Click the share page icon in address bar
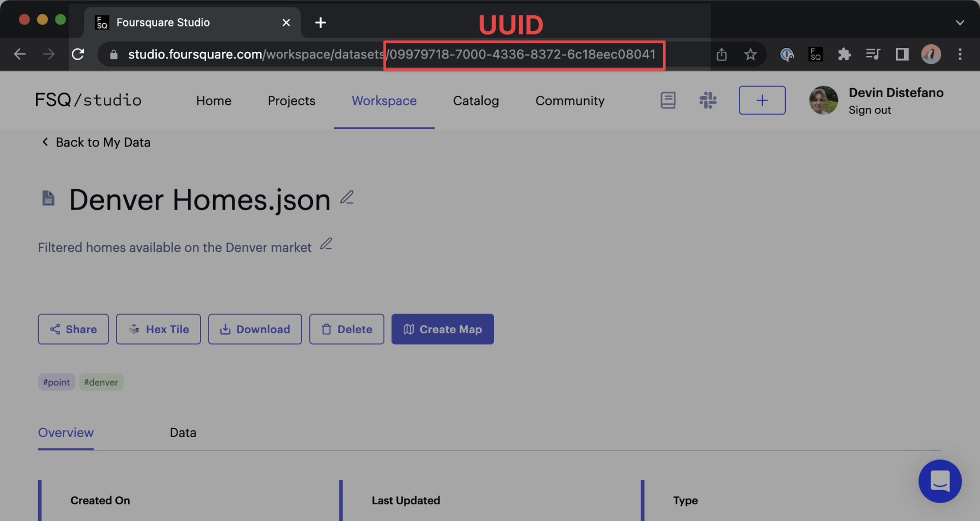 (x=722, y=54)
